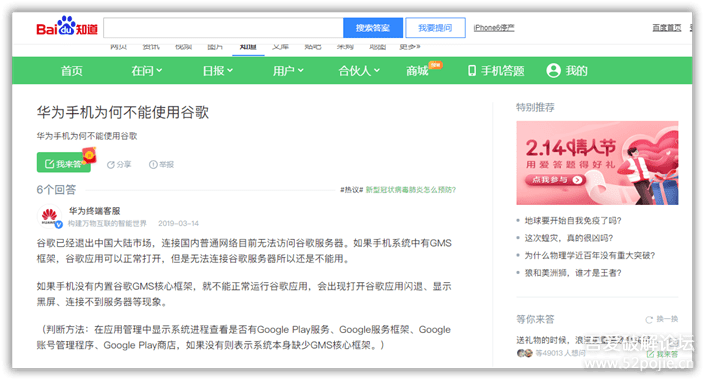Click the share arrow icon next to 分享
Screen dimensions: 704x380
tap(110, 165)
